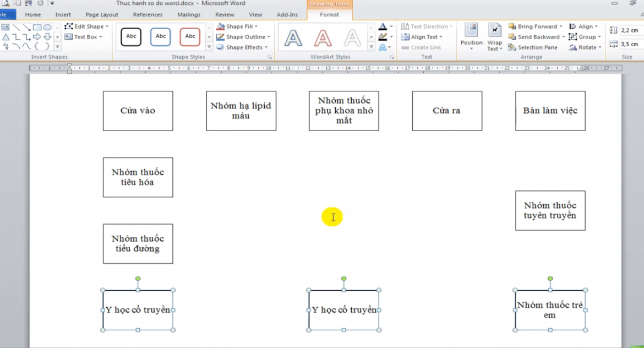Click the shape height field showing 2,2 cm
Screen dimensions: 644x348
(x=631, y=30)
